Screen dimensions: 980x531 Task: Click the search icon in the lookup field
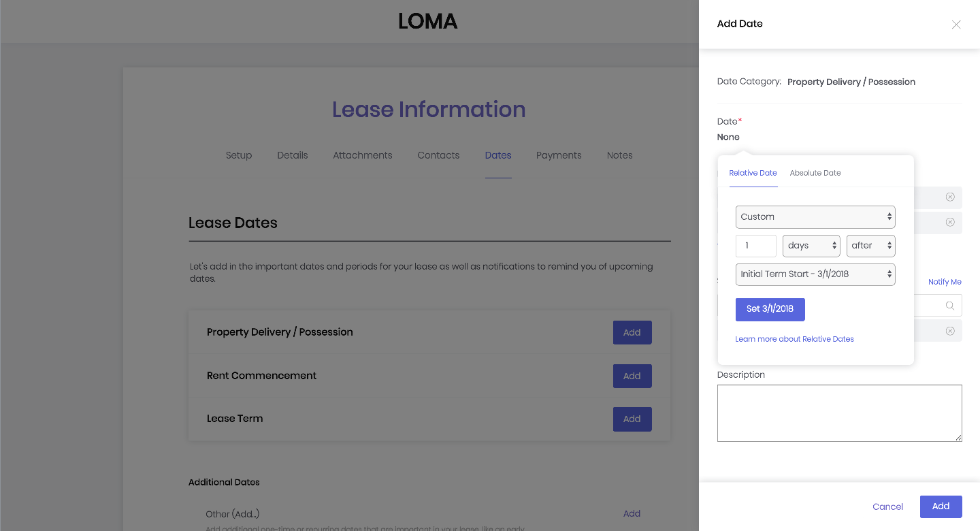[x=950, y=305]
